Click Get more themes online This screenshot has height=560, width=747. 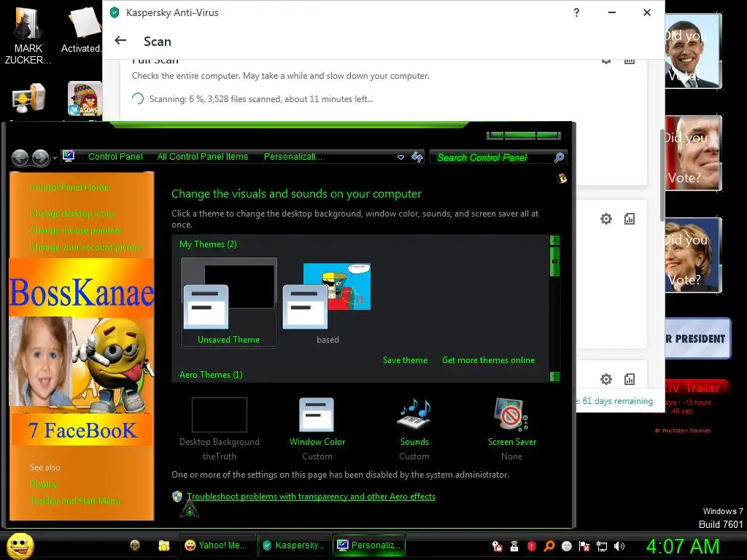(488, 360)
